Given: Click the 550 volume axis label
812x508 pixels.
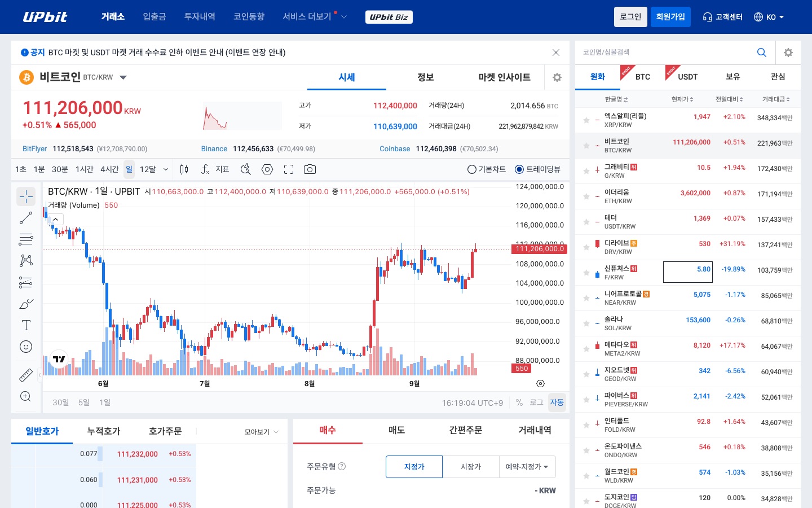Looking at the screenshot, I should pyautogui.click(x=522, y=369).
